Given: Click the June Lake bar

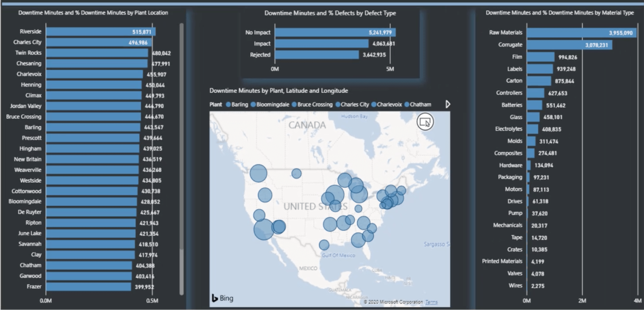Looking at the screenshot, I should (x=91, y=233).
